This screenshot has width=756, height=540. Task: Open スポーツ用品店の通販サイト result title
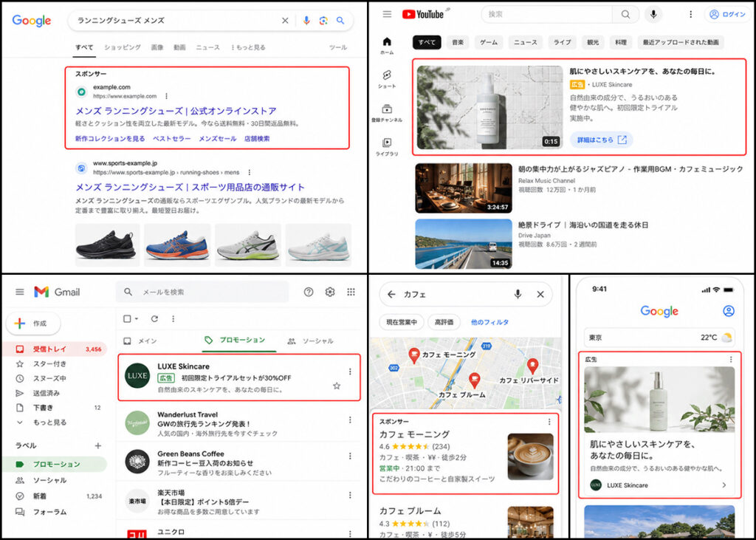(190, 187)
